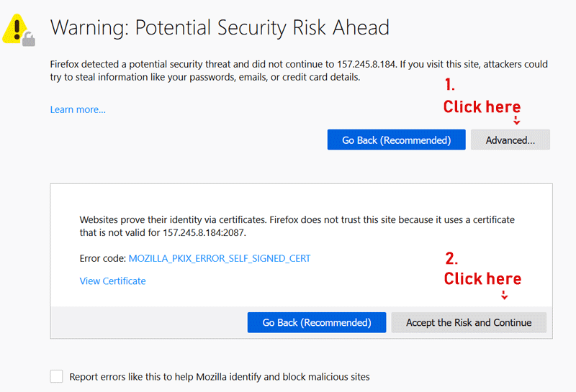The height and width of the screenshot is (392, 576).
Task: Open the View Certificate link
Action: click(x=113, y=281)
